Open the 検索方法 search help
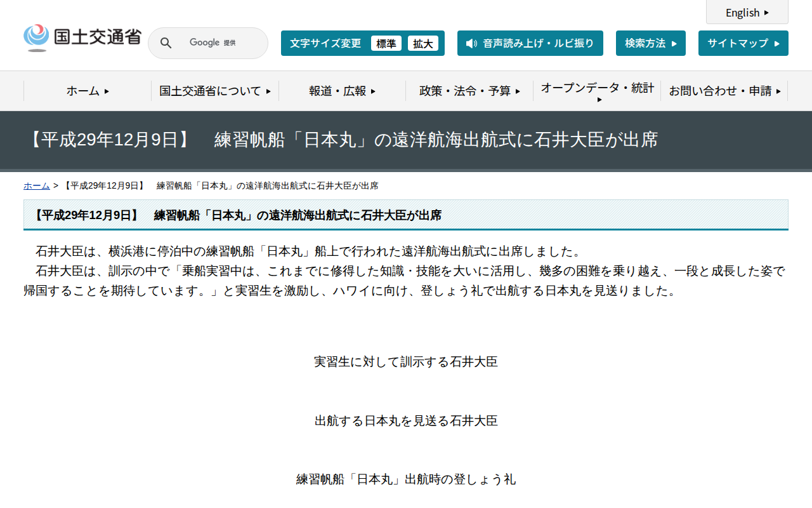The height and width of the screenshot is (508, 812). [x=650, y=43]
